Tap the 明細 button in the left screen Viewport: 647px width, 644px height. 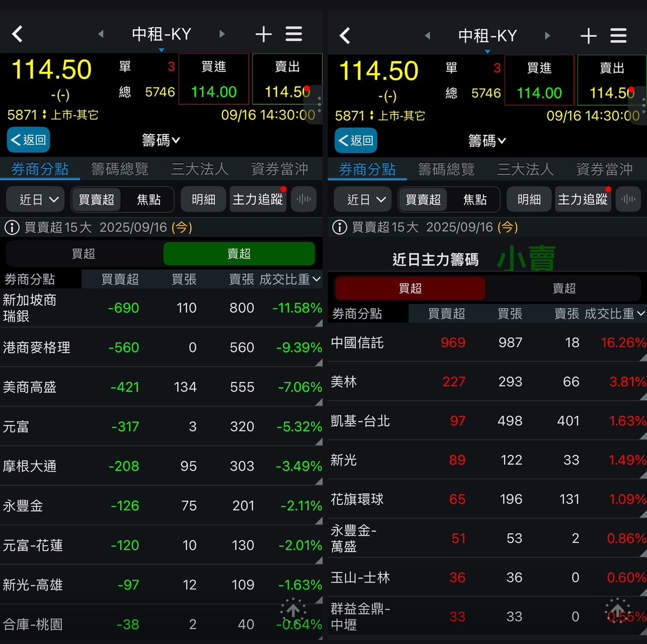(203, 200)
